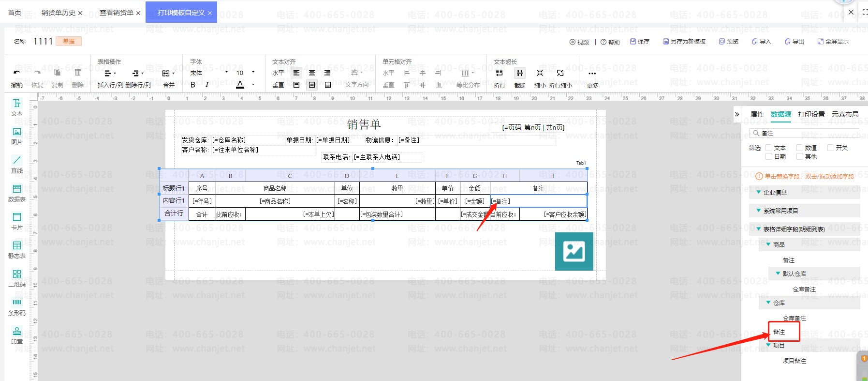Collapse the 企业信息 section

click(x=758, y=192)
